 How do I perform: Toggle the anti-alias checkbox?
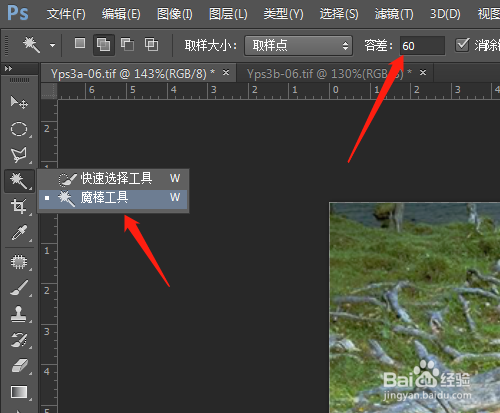pyautogui.click(x=462, y=45)
